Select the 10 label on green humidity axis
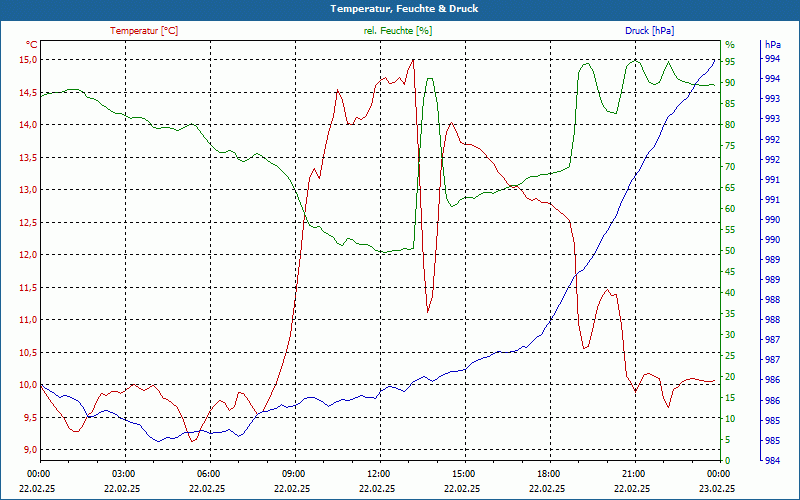 (x=730, y=419)
